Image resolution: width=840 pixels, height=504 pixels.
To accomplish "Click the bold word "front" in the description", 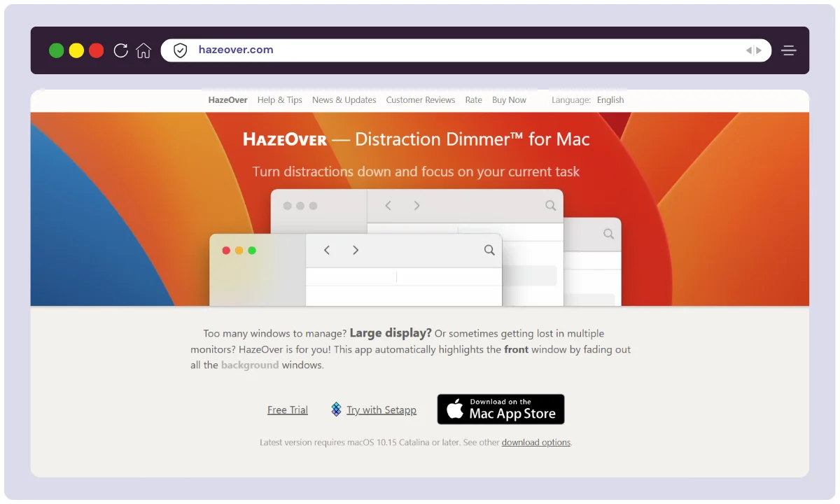I will point(516,349).
